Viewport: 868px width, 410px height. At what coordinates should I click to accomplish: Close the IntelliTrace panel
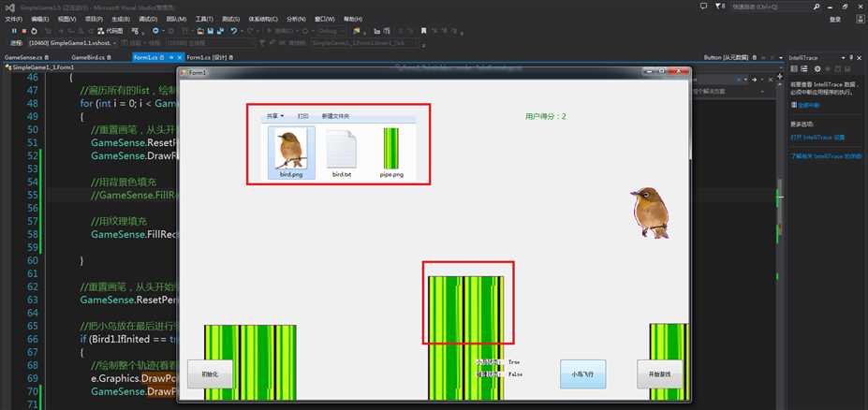coord(860,57)
